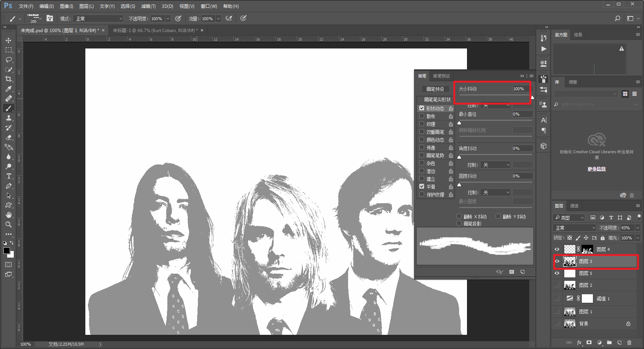
Task: Open the 文件(F) menu
Action: [26, 6]
